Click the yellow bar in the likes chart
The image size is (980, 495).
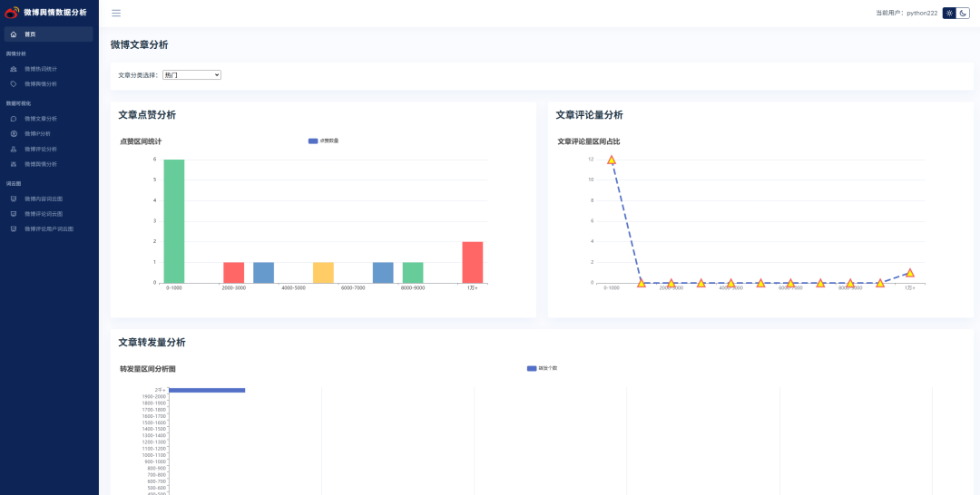[x=323, y=273]
